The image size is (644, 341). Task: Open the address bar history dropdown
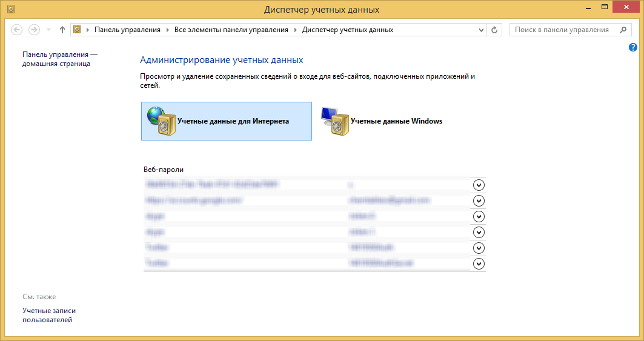[482, 30]
